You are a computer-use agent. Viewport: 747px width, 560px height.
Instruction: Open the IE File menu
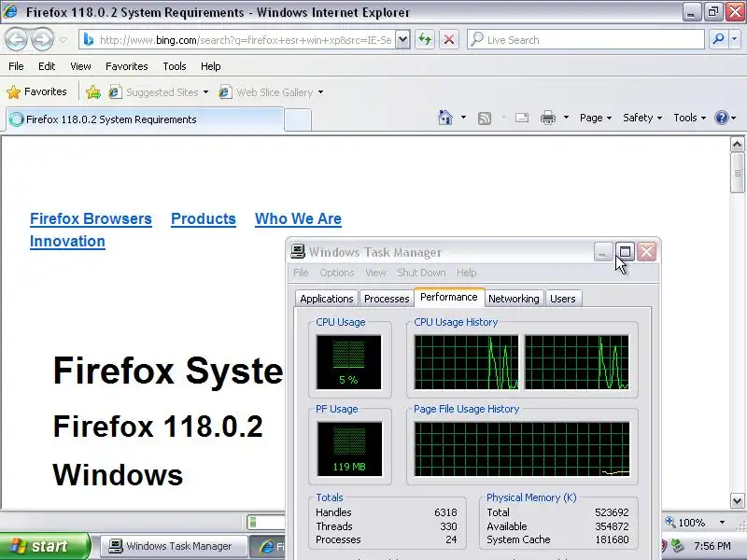pos(16,66)
